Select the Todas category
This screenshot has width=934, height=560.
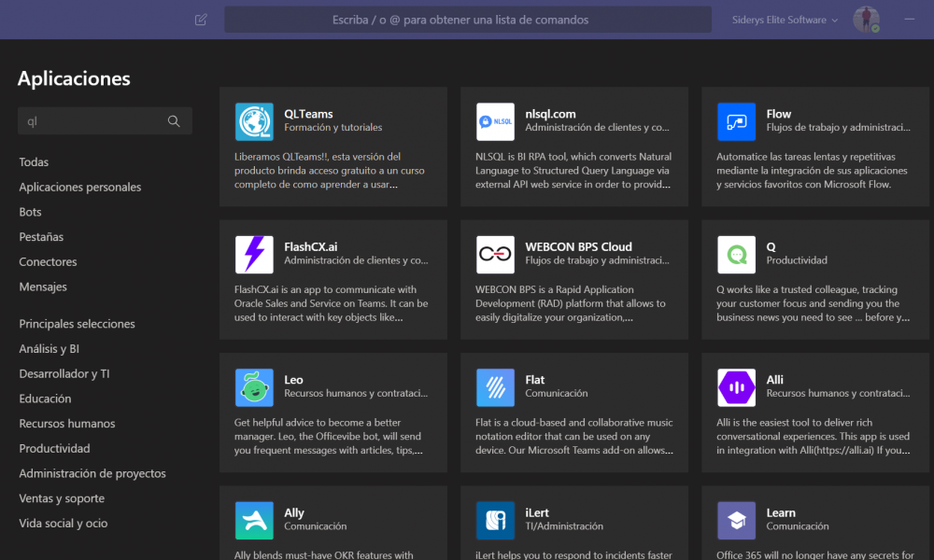[34, 161]
